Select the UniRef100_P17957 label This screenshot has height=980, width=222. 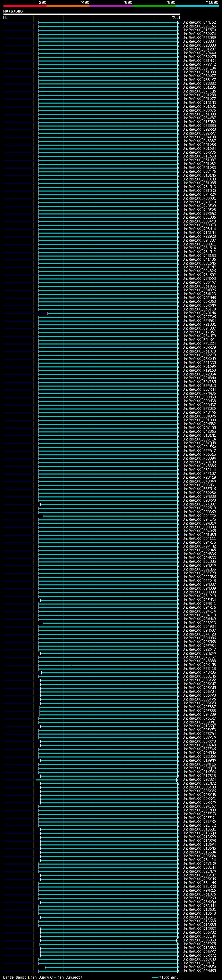point(199,332)
